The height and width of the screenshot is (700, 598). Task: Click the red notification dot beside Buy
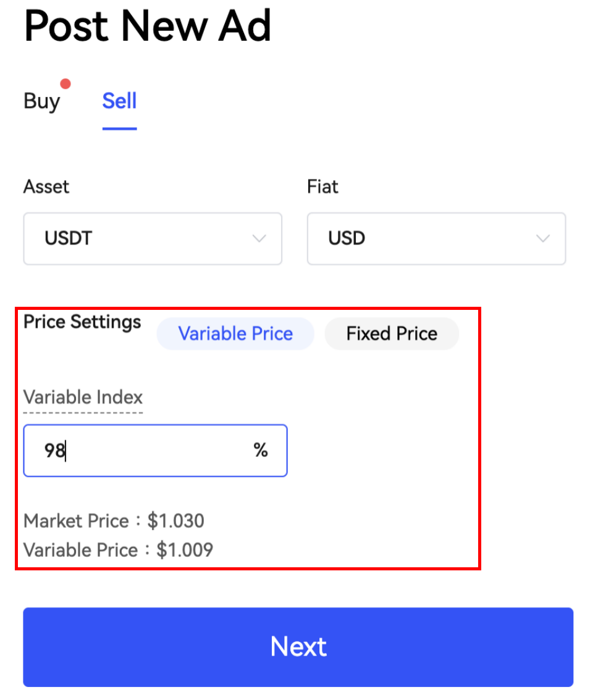coord(65,84)
